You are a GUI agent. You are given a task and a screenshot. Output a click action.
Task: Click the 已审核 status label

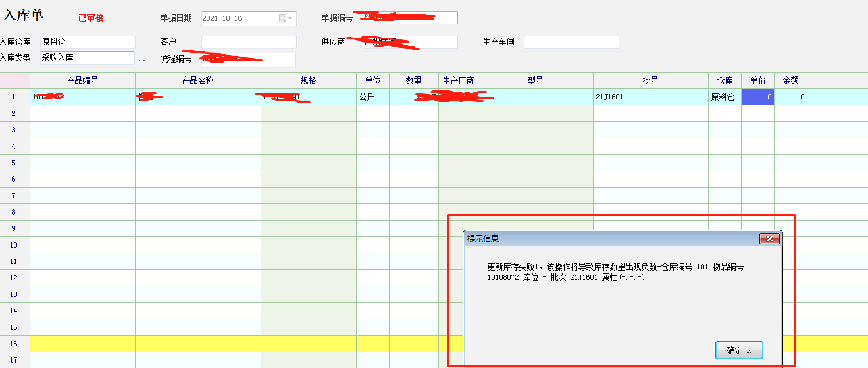click(91, 18)
